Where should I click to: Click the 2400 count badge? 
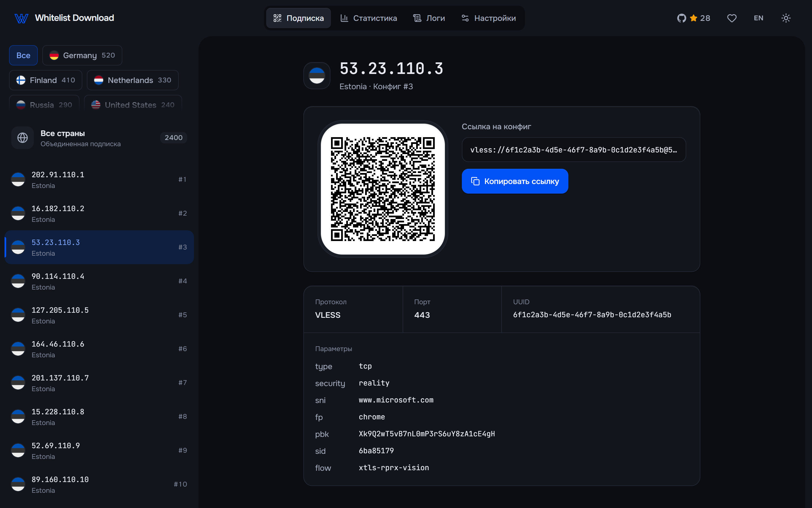[x=173, y=138]
